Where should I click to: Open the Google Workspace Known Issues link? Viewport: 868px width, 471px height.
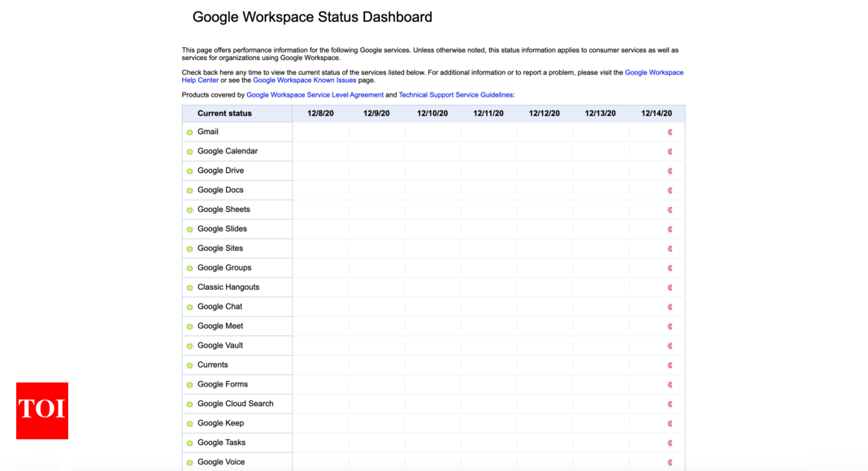305,80
